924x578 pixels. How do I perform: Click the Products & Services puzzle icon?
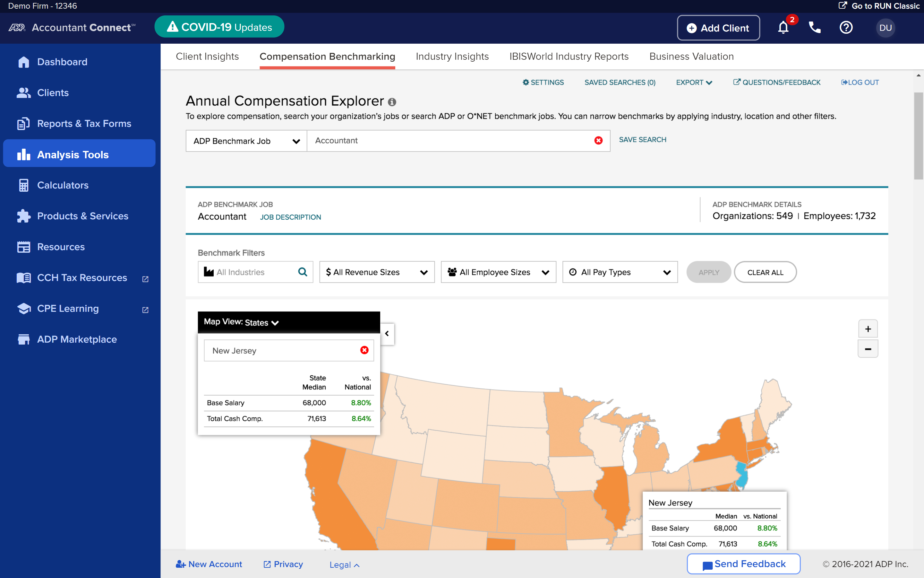24,216
